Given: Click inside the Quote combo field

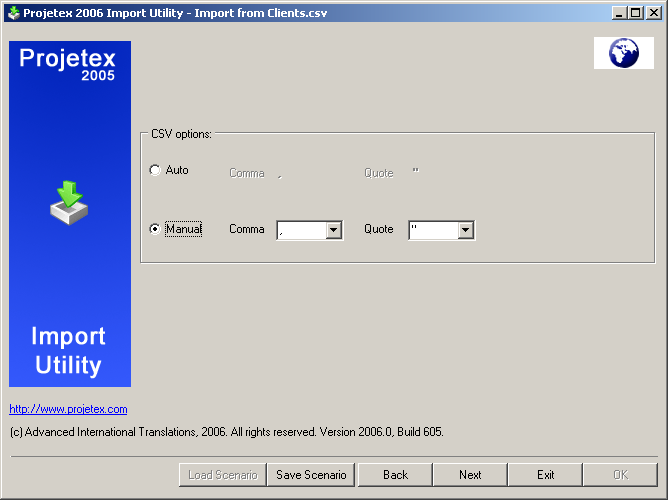Looking at the screenshot, I should [x=434, y=230].
